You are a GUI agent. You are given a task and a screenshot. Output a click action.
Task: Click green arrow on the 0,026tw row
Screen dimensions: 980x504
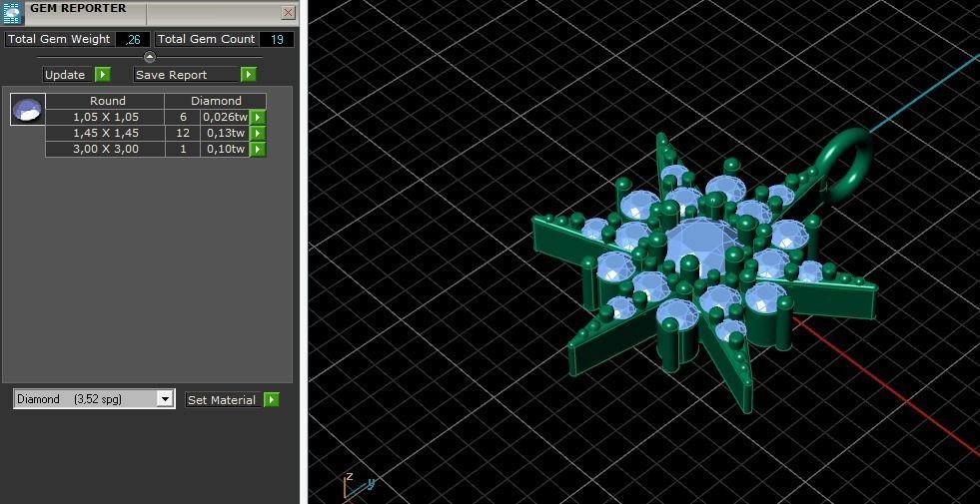pyautogui.click(x=258, y=117)
